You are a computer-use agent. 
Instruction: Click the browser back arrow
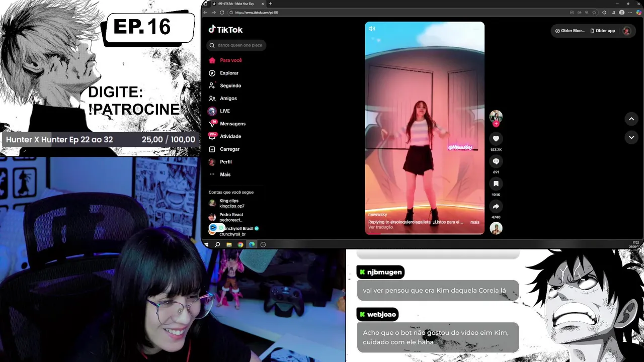[205, 12]
